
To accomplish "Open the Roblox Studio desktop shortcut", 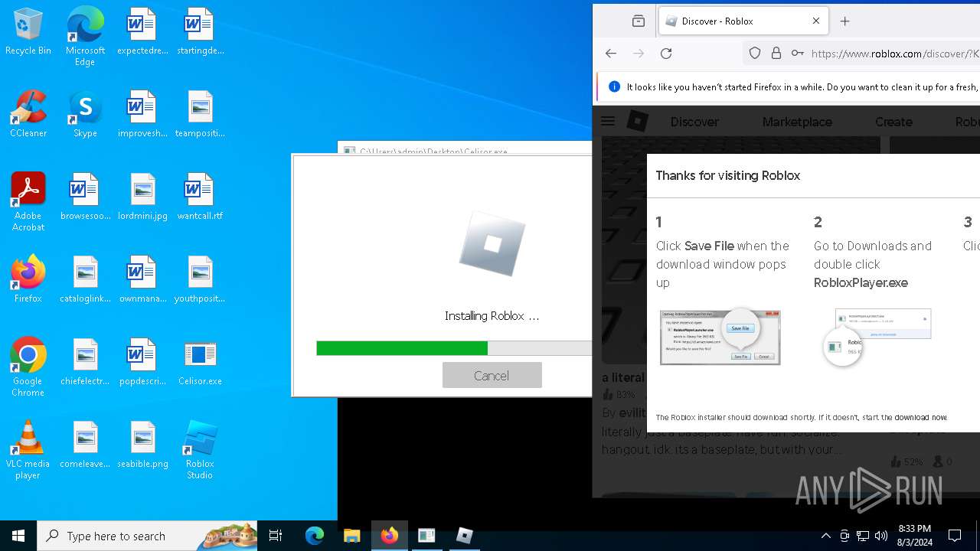I will pyautogui.click(x=200, y=449).
